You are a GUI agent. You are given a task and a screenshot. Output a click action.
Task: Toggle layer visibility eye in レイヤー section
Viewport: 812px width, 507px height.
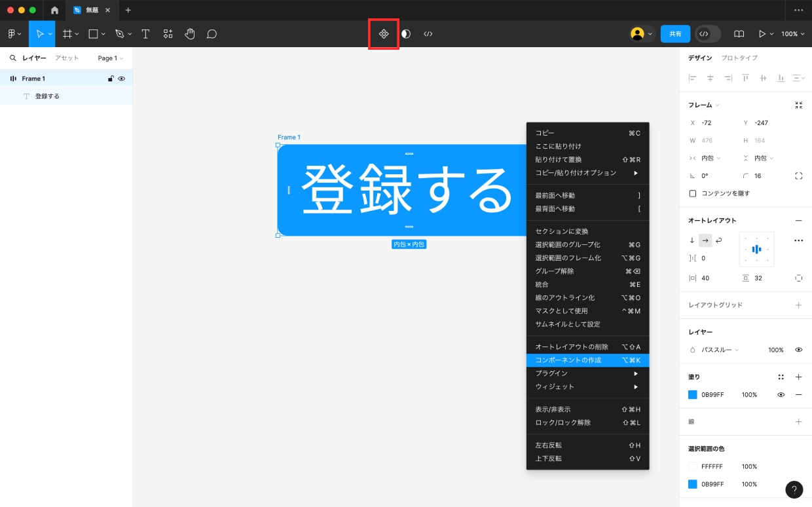coord(798,350)
